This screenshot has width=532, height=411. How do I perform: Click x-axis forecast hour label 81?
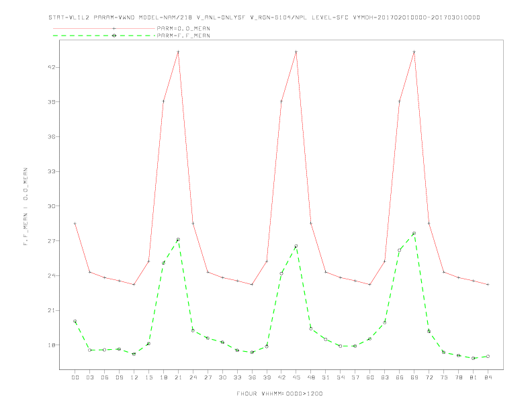[x=474, y=377]
